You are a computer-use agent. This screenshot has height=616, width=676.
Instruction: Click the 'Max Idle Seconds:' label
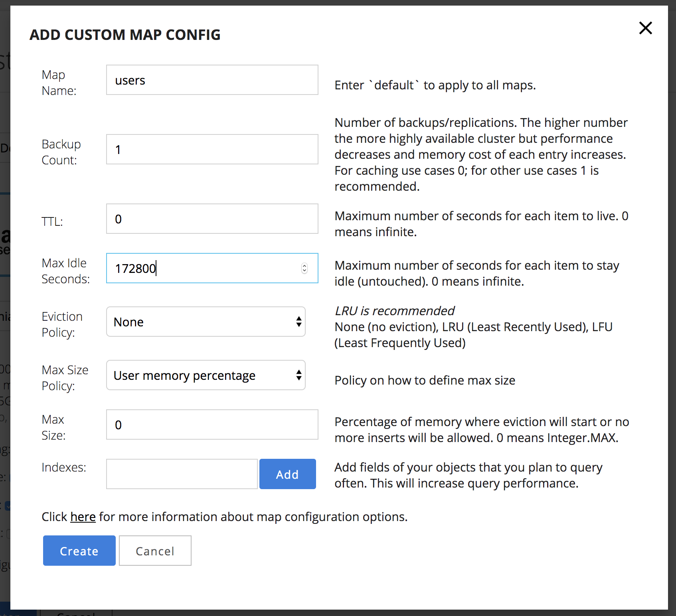pos(65,271)
